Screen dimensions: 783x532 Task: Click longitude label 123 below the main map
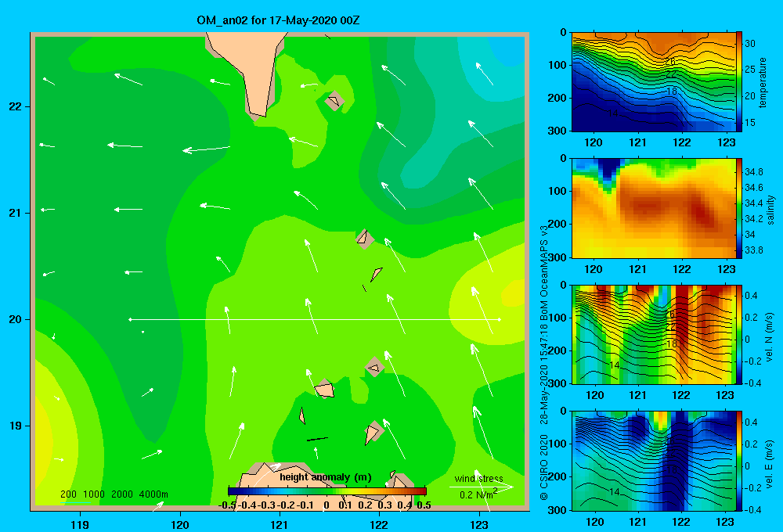479,524
